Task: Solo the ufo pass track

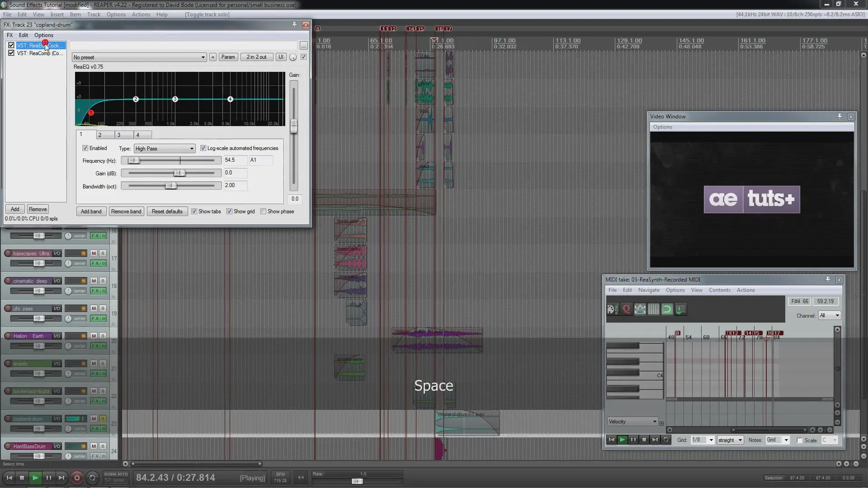Action: point(103,309)
